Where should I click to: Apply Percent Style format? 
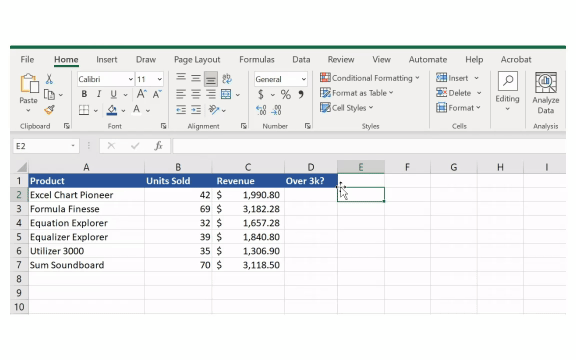coord(285,94)
